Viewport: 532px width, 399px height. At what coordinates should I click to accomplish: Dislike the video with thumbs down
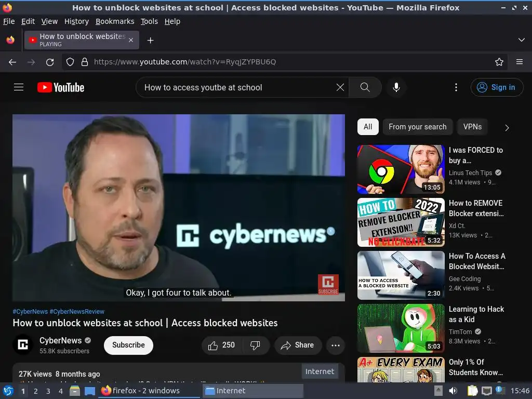click(255, 345)
